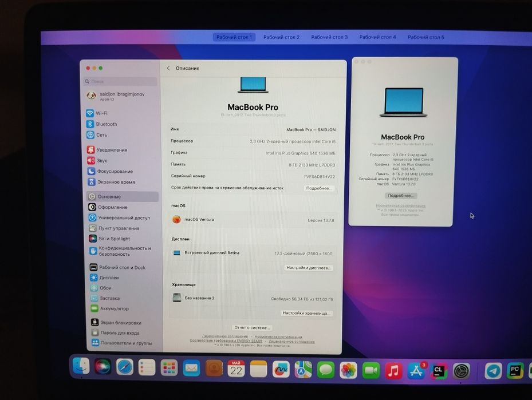Open PyCharm icon in the Dock
The image size is (532, 400).
(515, 370)
